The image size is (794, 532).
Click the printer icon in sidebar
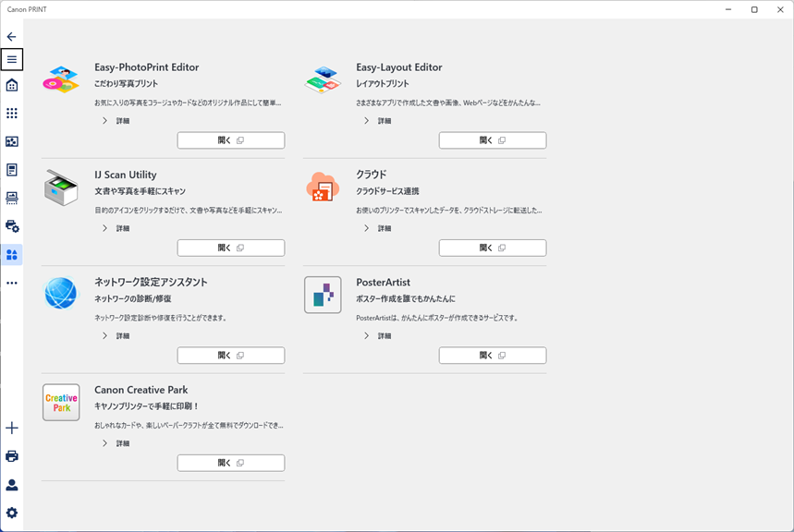[x=12, y=456]
